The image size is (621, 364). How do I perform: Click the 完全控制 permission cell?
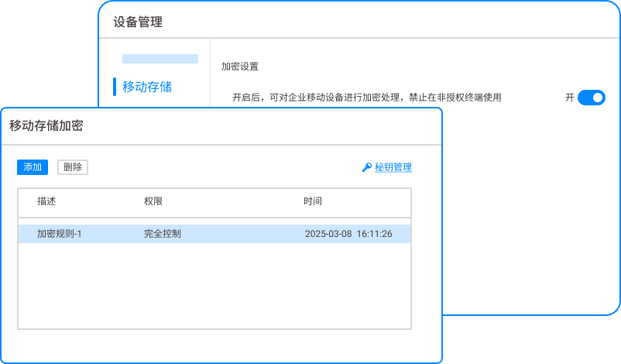163,234
